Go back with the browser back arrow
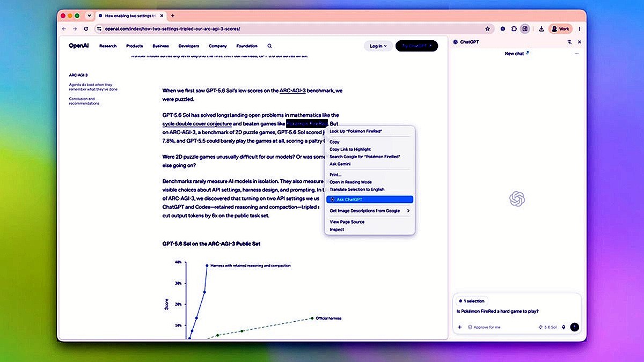The height and width of the screenshot is (362, 644). [x=64, y=28]
